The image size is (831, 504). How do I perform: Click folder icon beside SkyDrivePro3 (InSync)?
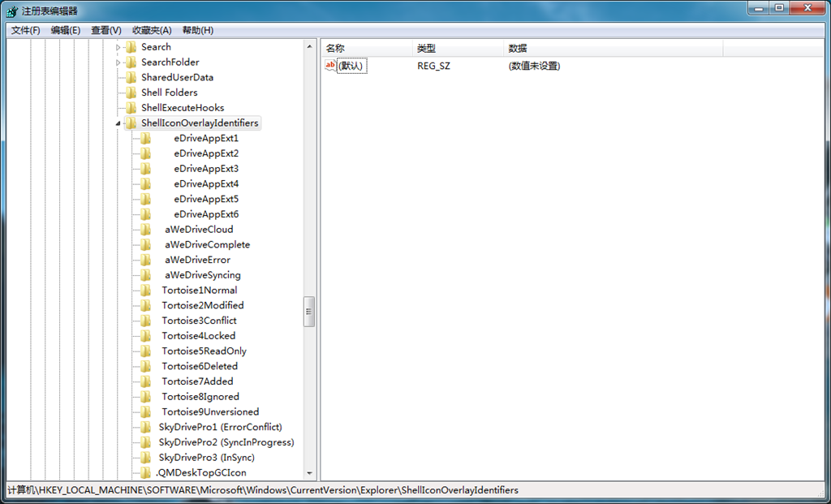coord(145,458)
